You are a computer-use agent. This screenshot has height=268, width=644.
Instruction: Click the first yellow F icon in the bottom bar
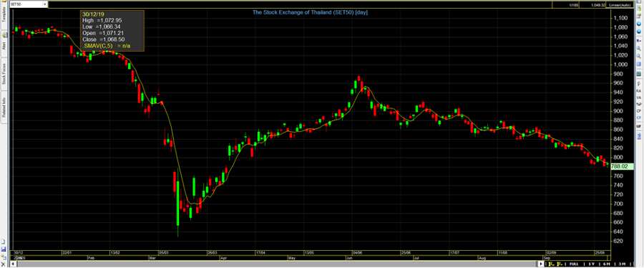tap(551, 264)
